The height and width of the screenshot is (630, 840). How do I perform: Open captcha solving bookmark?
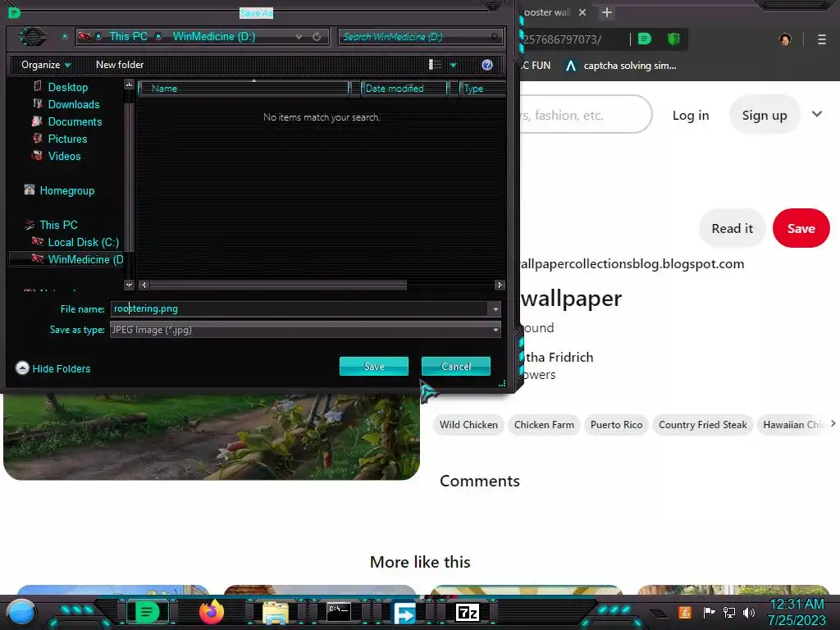tap(621, 66)
